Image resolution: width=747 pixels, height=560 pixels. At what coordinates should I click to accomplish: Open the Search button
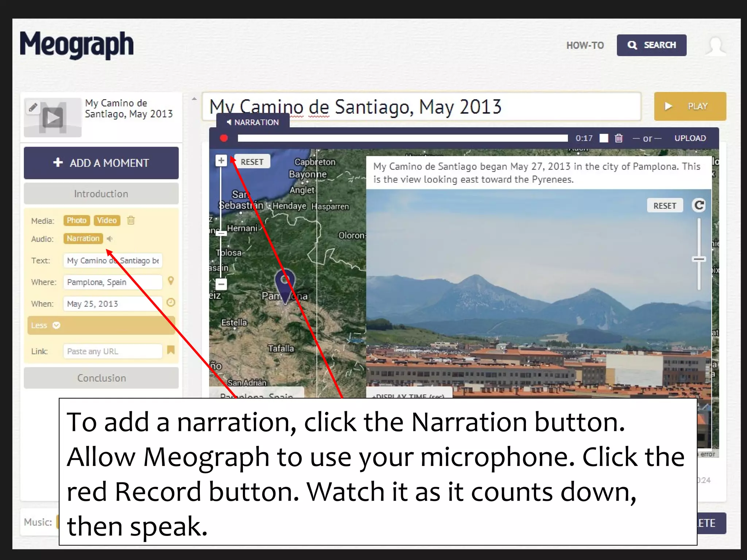click(x=651, y=45)
